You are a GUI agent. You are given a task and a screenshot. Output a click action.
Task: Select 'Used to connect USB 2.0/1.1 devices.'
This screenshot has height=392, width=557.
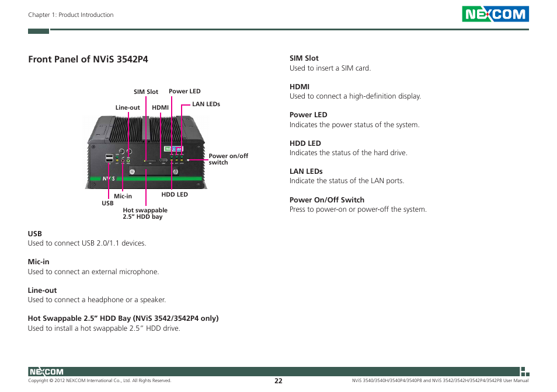(87, 243)
